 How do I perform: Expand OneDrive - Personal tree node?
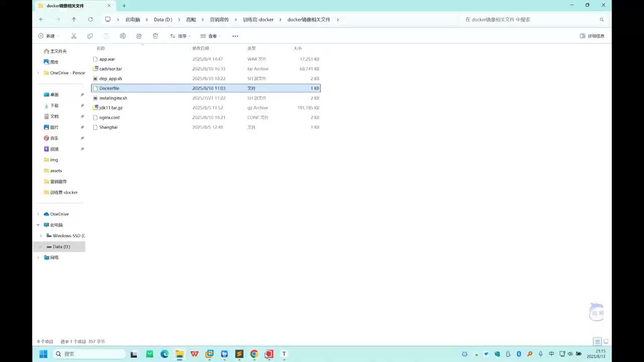38,73
